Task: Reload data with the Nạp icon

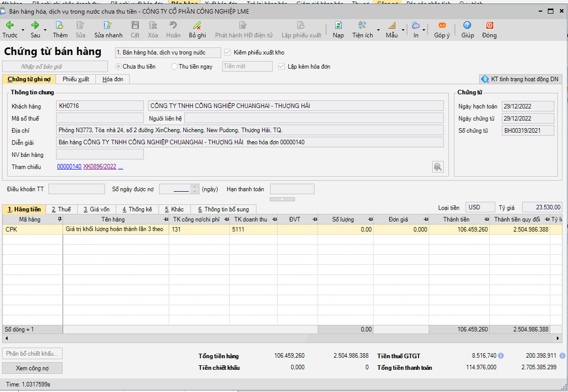Action: pyautogui.click(x=338, y=25)
